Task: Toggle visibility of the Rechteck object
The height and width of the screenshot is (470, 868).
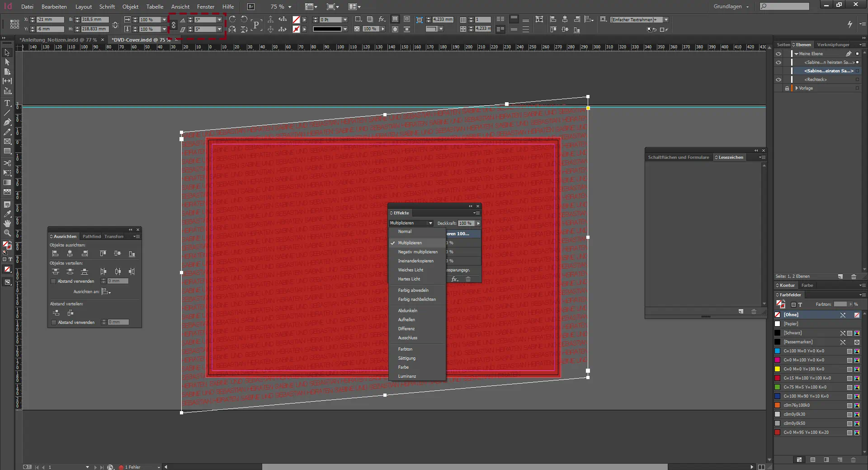Action: tap(778, 80)
